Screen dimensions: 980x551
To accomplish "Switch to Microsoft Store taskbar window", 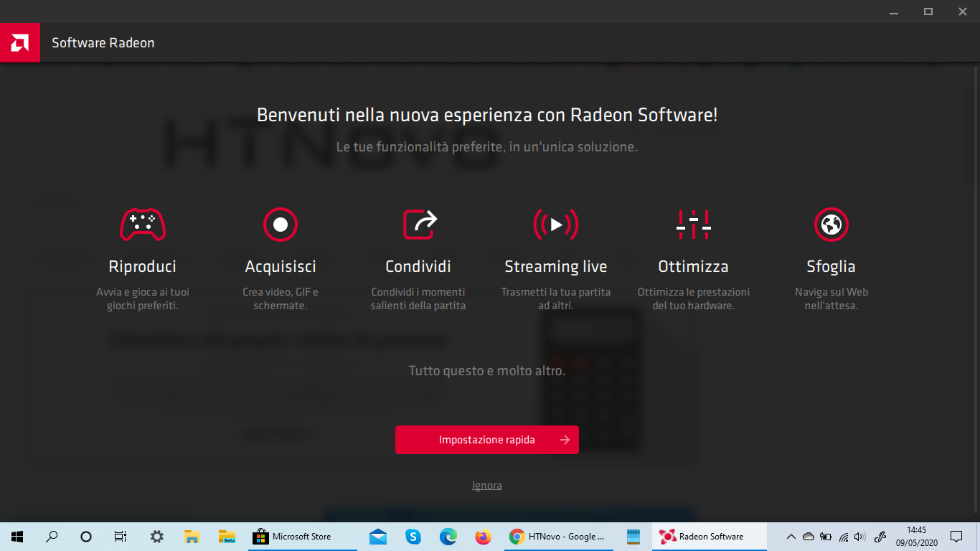I will 303,537.
